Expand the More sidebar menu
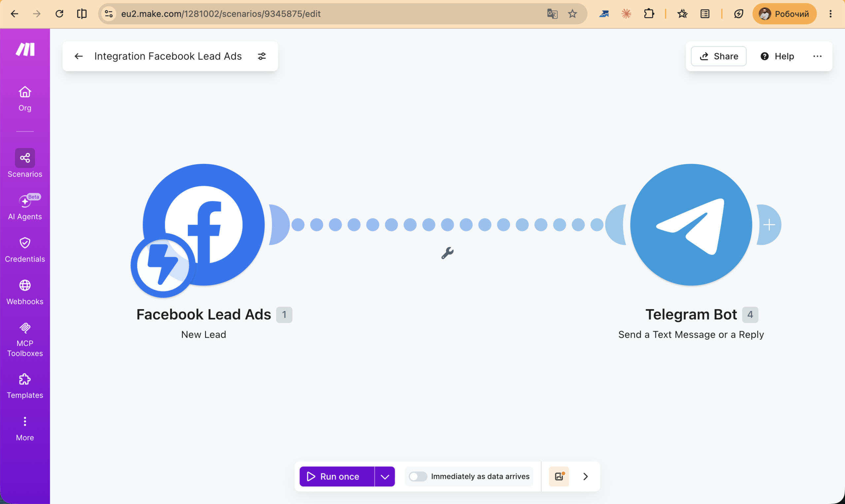 click(x=25, y=429)
